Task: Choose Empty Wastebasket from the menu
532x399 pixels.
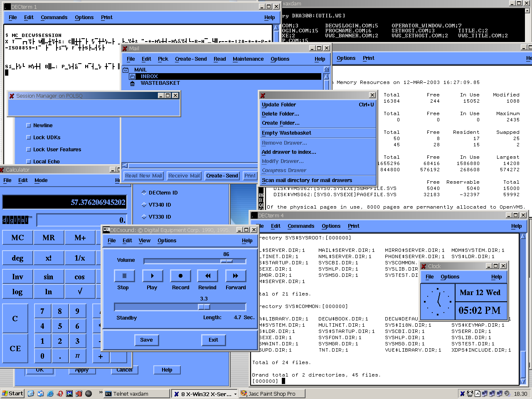Action: (x=286, y=133)
